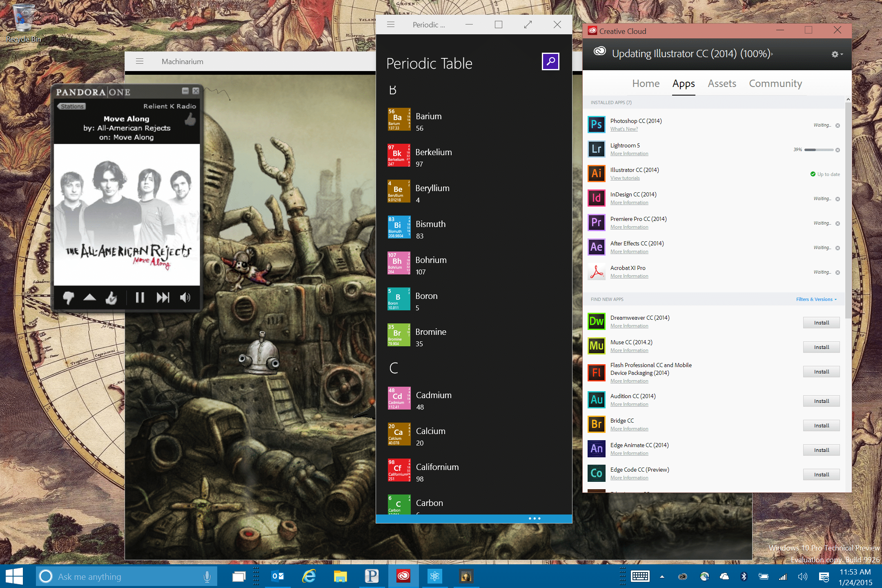Click the Dreamweaver CC app icon
882x588 pixels.
(597, 321)
